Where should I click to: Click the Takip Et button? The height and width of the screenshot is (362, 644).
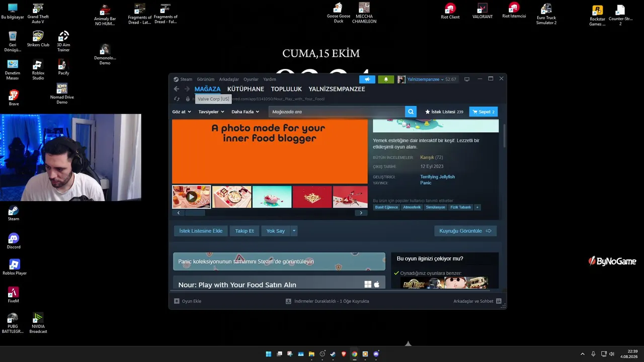[x=245, y=231]
